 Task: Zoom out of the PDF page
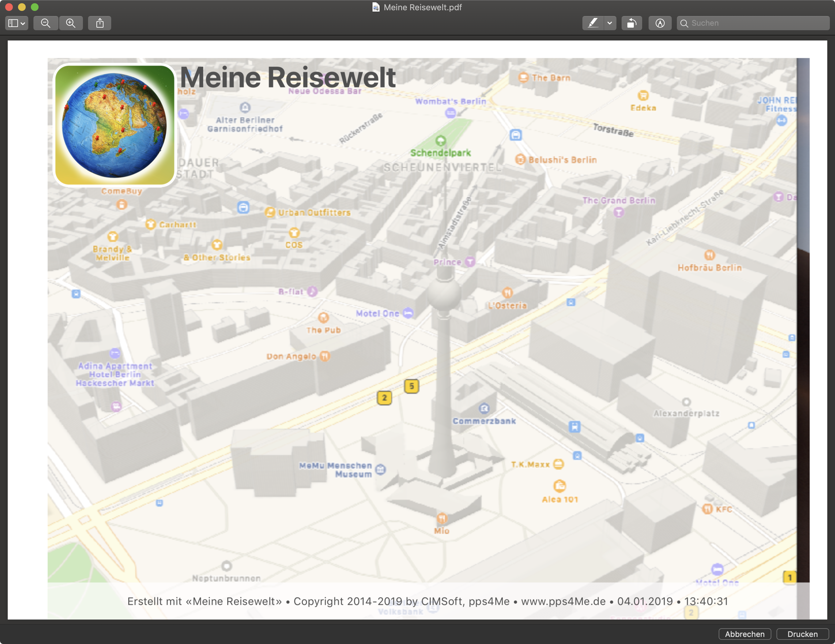click(x=46, y=23)
